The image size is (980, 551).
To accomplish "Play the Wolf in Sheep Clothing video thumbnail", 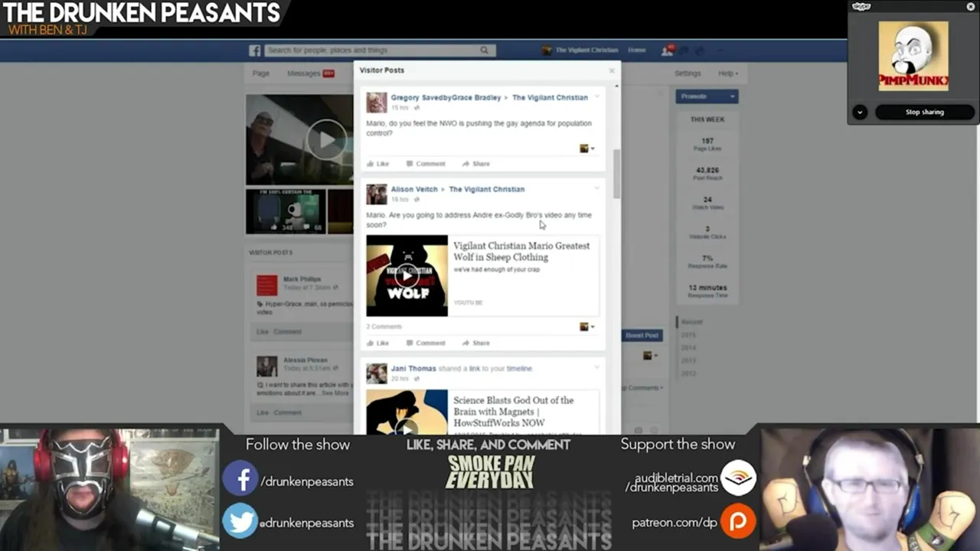I will click(407, 275).
